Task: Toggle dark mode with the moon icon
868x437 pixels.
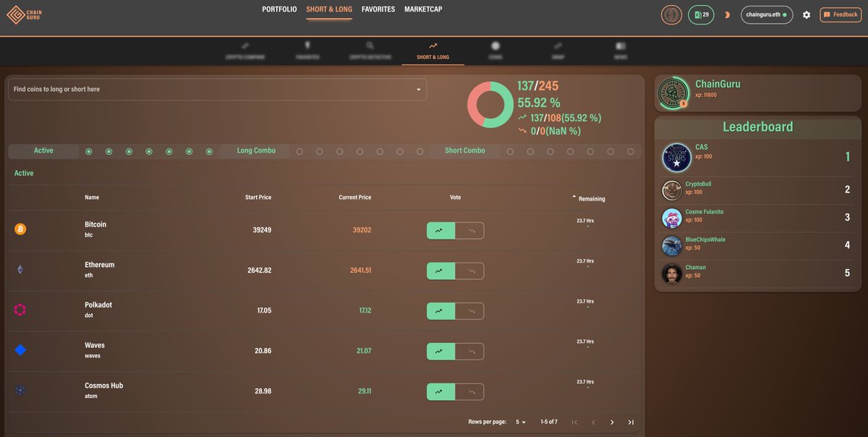Action: [x=727, y=14]
